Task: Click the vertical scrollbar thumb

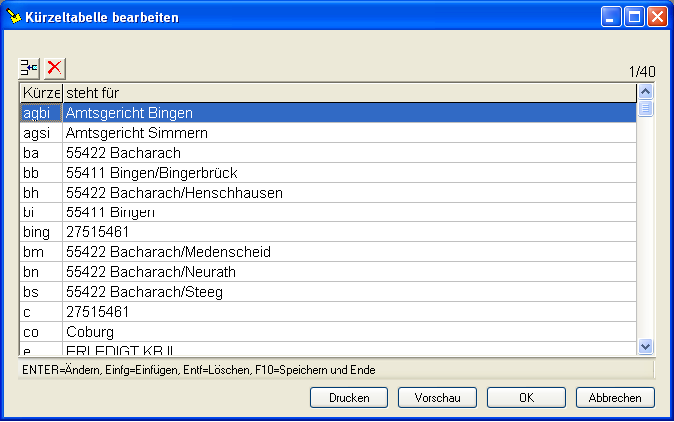Action: pyautogui.click(x=645, y=110)
